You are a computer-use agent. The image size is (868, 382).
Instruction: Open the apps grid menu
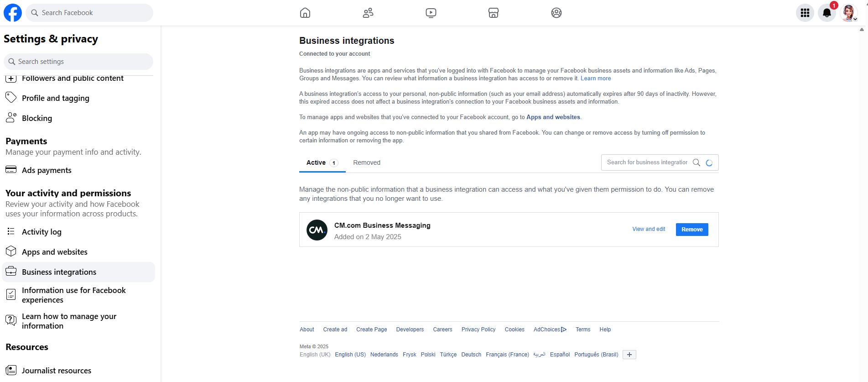coord(805,13)
